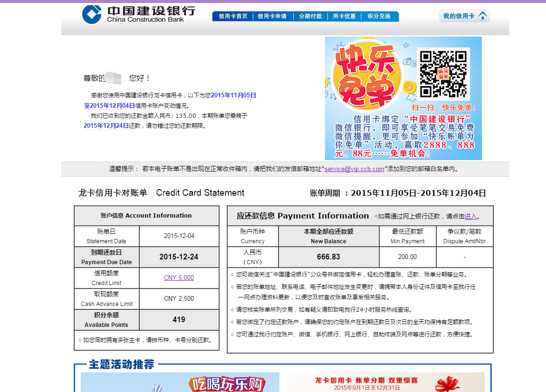Click the red gift ribbon icon in promo
The width and height of the screenshot is (546, 392).
tap(448, 384)
